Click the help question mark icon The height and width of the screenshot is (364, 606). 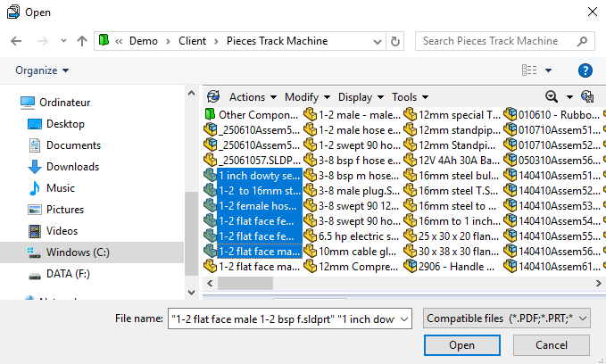(x=585, y=70)
